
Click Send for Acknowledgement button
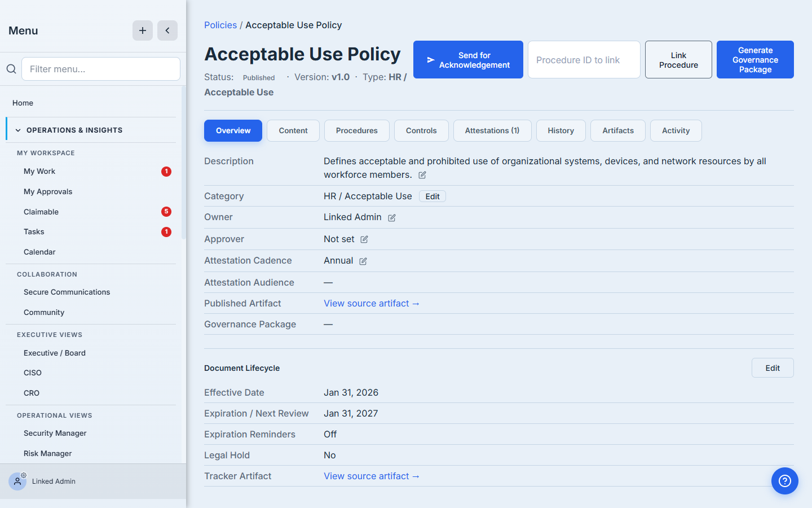[x=468, y=60]
